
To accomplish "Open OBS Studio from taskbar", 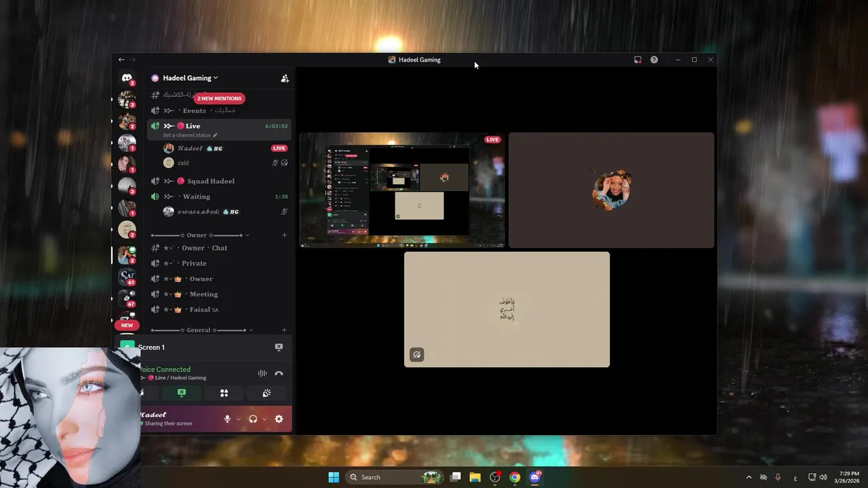I will (x=495, y=477).
